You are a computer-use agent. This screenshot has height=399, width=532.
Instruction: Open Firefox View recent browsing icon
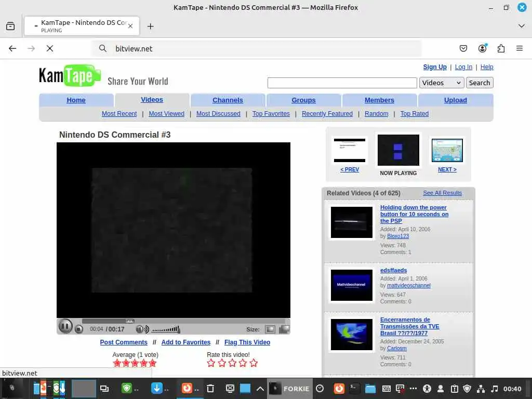(10, 26)
